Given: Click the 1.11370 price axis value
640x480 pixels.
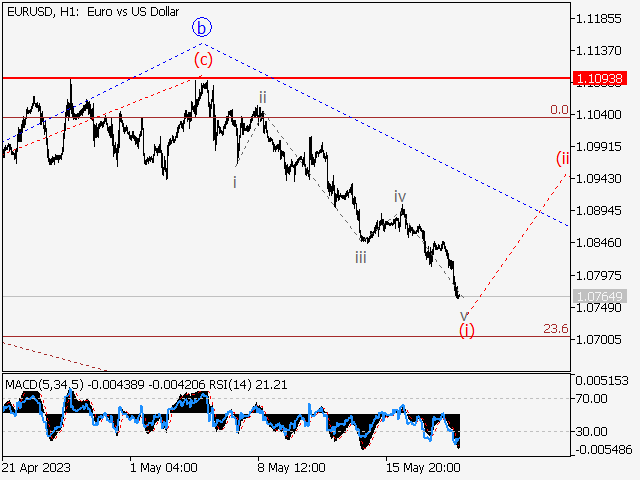Looking at the screenshot, I should click(598, 51).
